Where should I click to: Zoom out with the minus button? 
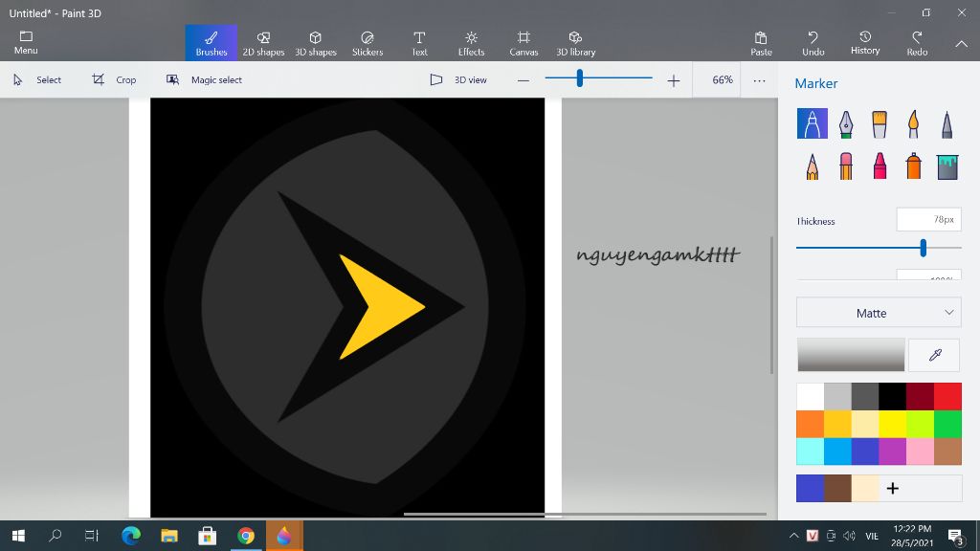coord(523,80)
